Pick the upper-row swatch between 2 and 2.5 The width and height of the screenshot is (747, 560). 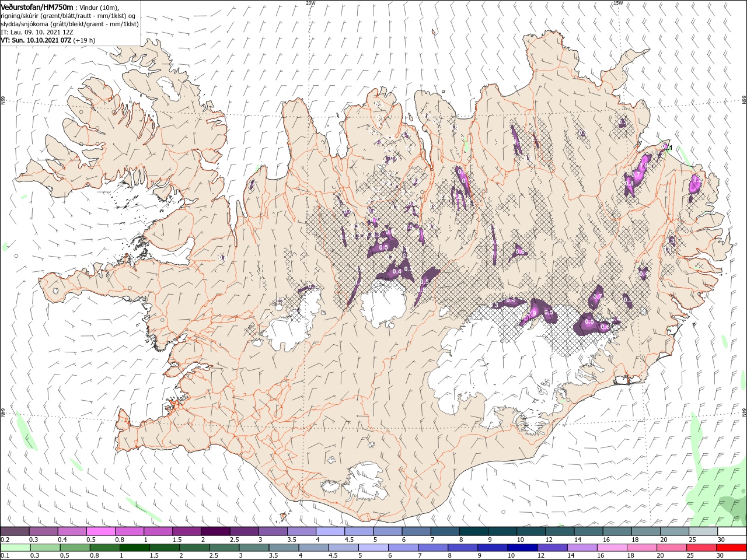coord(215,531)
